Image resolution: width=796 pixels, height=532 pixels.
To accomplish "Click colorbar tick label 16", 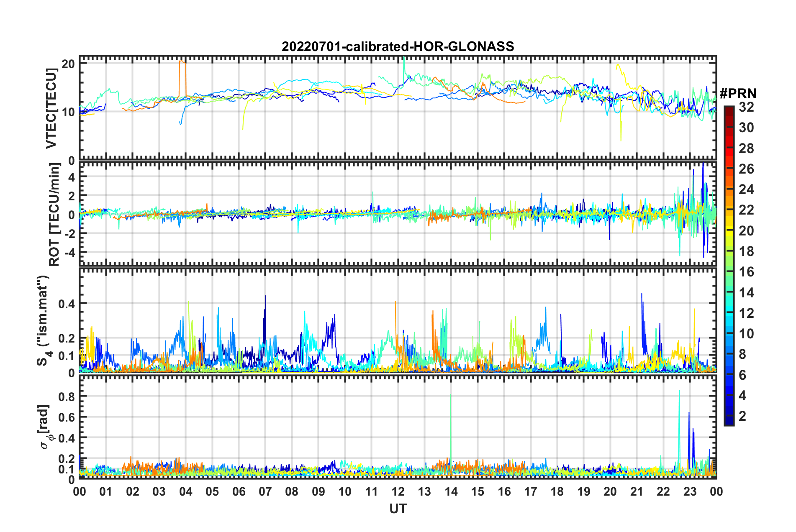I will click(x=746, y=272).
